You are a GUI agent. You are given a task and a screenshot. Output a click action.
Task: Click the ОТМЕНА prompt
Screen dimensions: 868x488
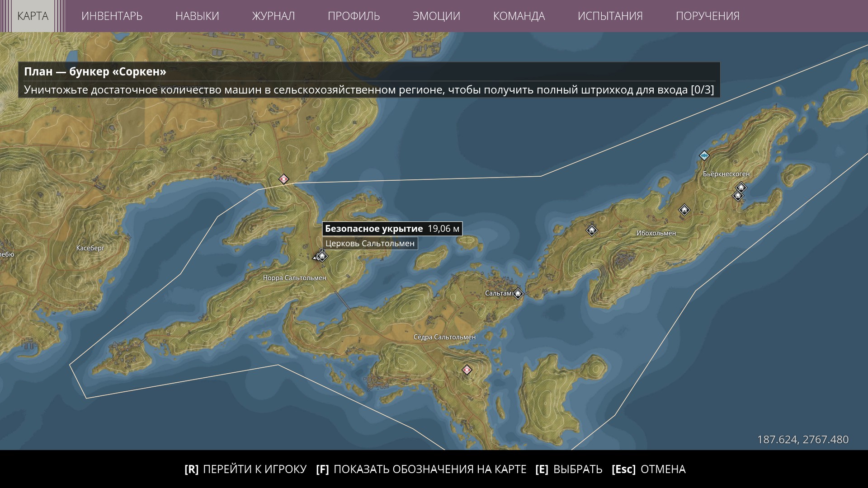649,469
